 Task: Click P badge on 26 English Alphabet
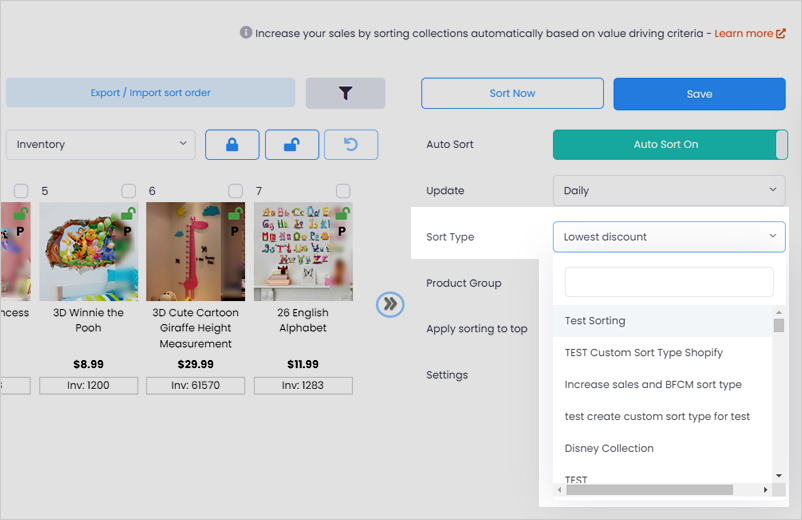point(342,231)
